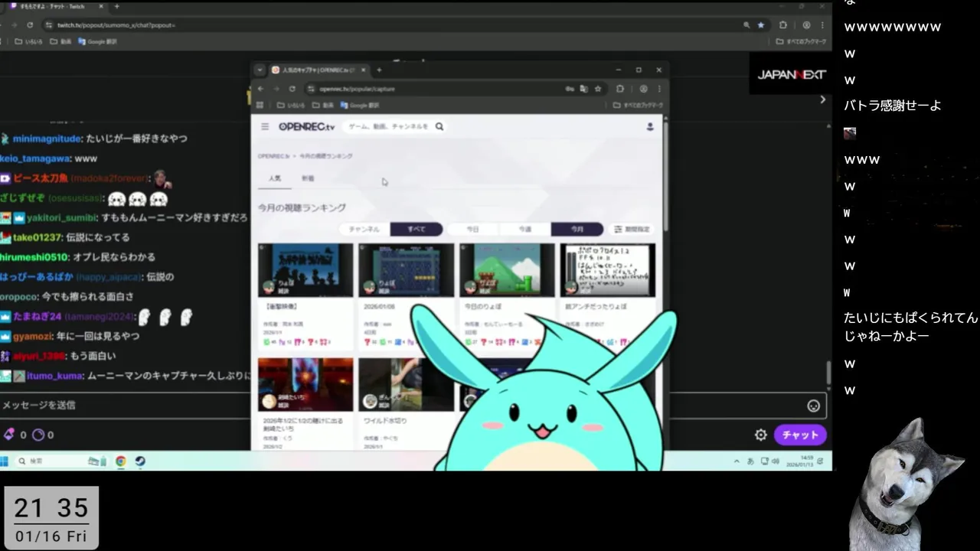The width and height of the screenshot is (980, 551).
Task: Click the channel points icon in chat
Action: point(38,435)
